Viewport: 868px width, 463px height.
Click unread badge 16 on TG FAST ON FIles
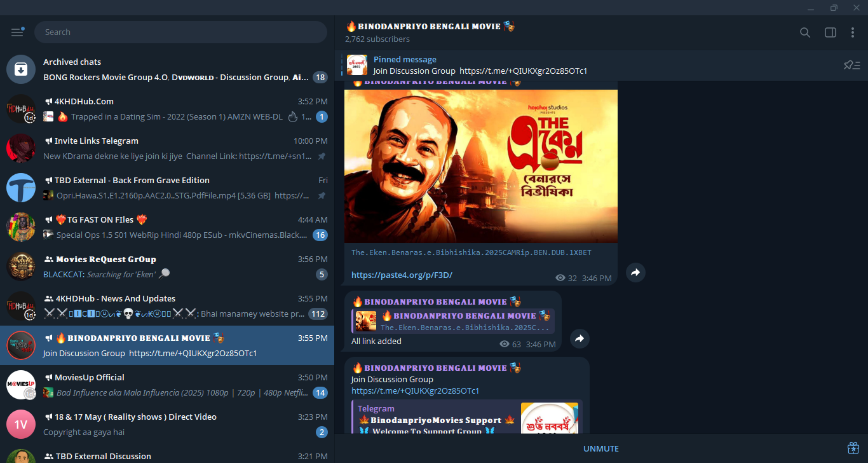(x=320, y=235)
